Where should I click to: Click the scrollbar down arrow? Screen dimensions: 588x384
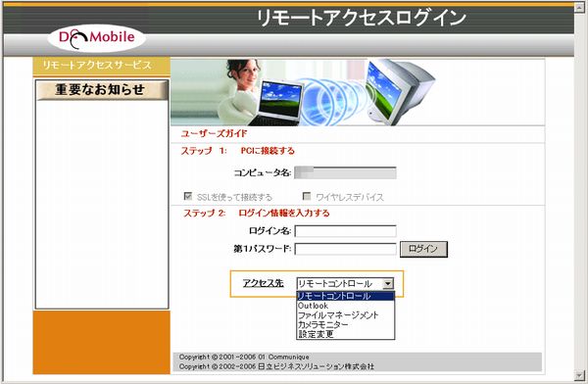pyautogui.click(x=579, y=374)
